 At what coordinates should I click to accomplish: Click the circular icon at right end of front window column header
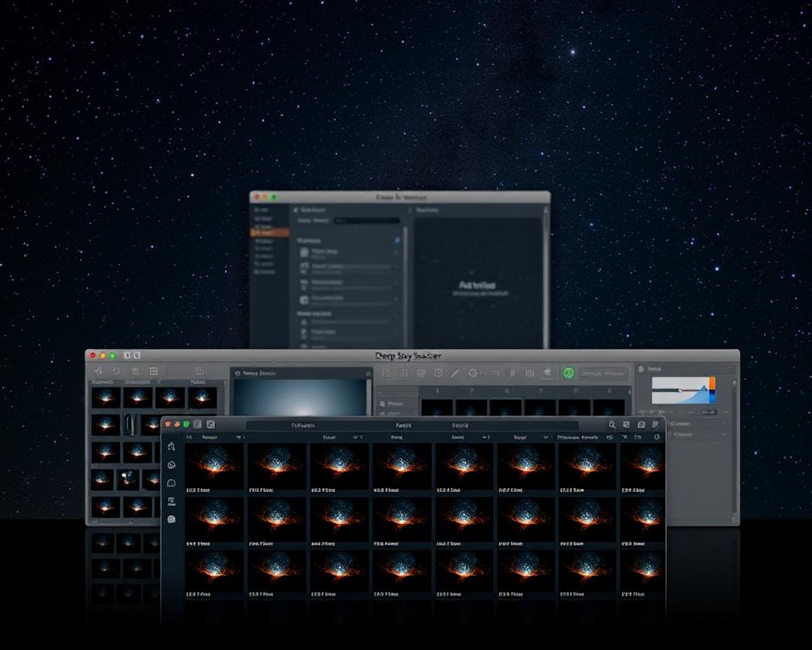click(x=656, y=437)
